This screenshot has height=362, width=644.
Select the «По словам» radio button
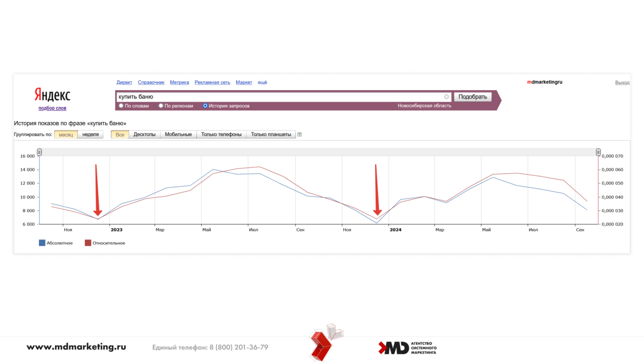coord(121,106)
